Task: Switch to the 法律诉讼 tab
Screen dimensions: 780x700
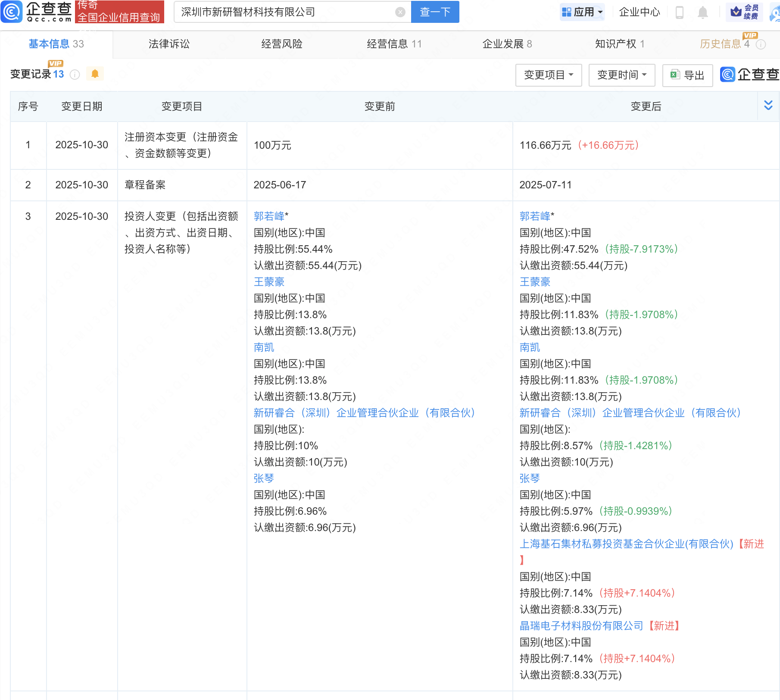Action: point(169,44)
